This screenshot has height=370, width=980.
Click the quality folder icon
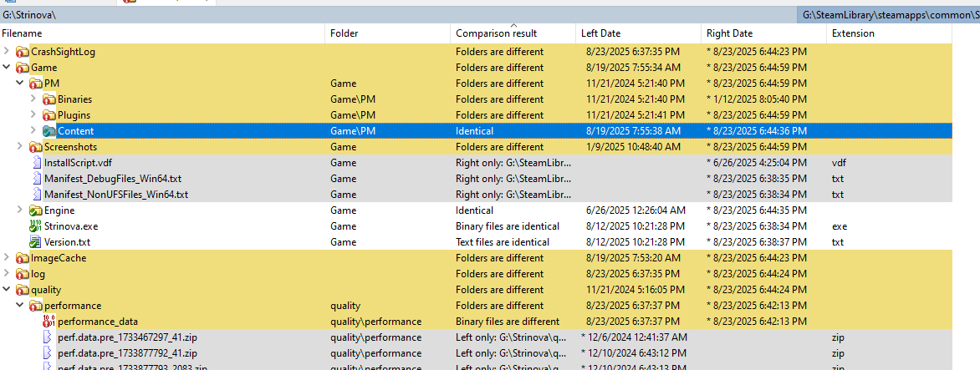pos(23,290)
